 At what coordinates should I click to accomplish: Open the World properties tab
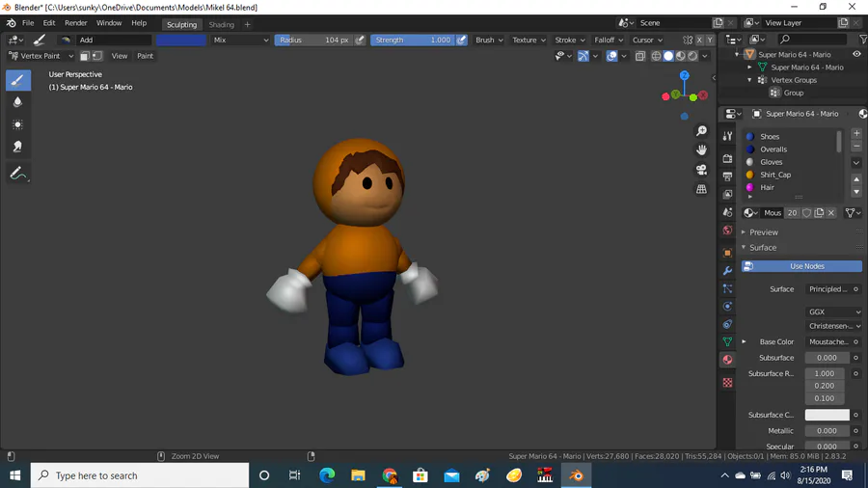tap(727, 230)
